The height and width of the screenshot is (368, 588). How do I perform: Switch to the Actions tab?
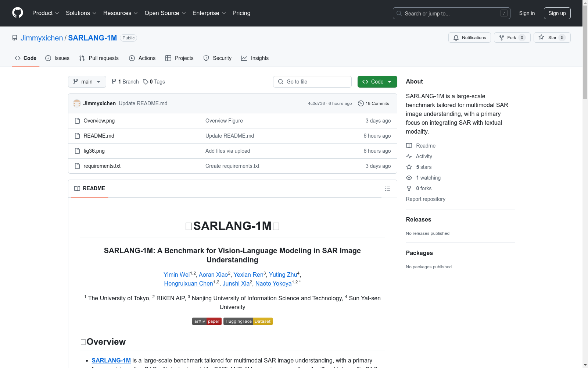pyautogui.click(x=142, y=58)
